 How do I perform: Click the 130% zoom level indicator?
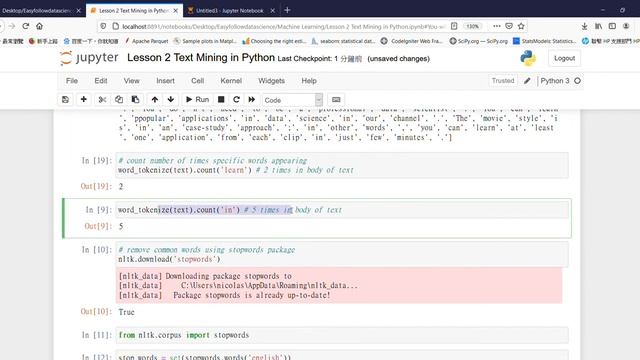pos(472,26)
